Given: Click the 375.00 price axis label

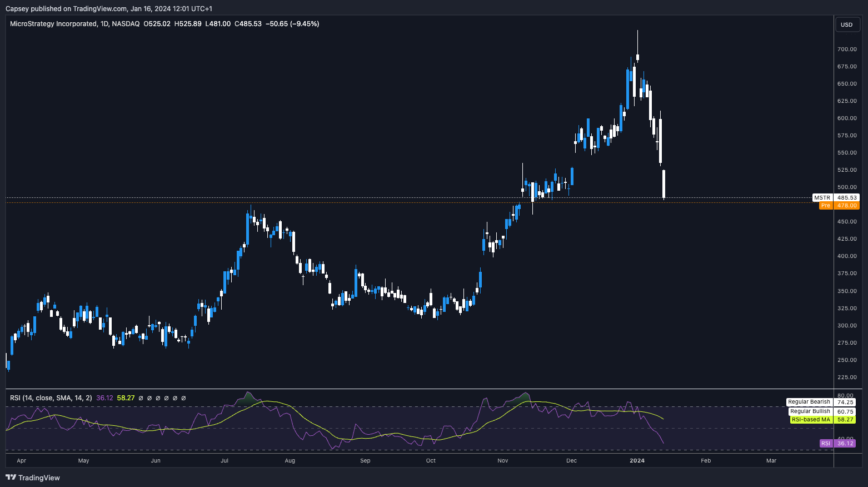Looking at the screenshot, I should pyautogui.click(x=847, y=273).
